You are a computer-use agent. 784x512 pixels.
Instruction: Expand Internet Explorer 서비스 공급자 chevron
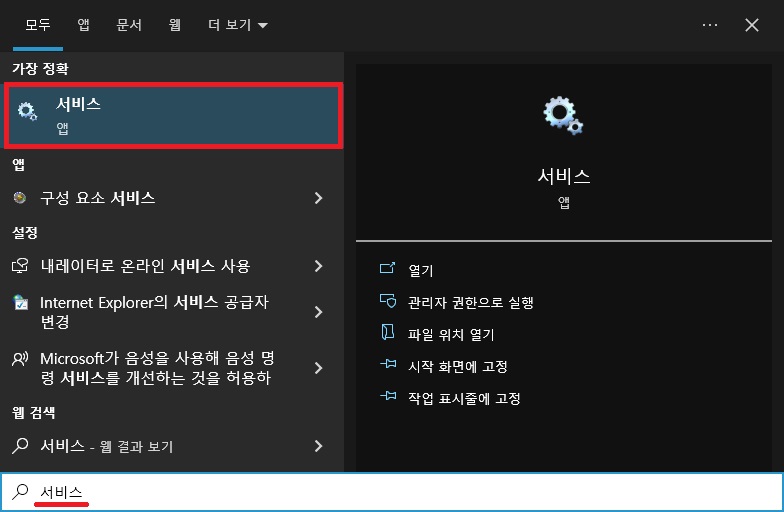click(318, 312)
